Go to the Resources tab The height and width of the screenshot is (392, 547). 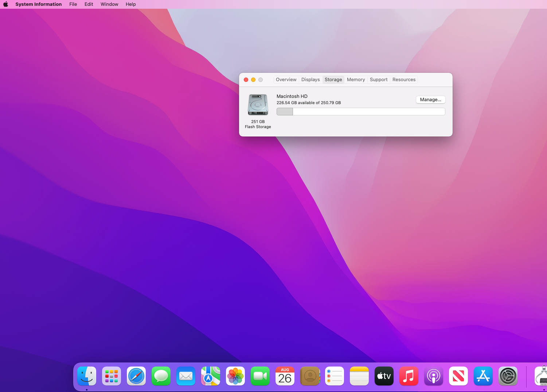404,80
